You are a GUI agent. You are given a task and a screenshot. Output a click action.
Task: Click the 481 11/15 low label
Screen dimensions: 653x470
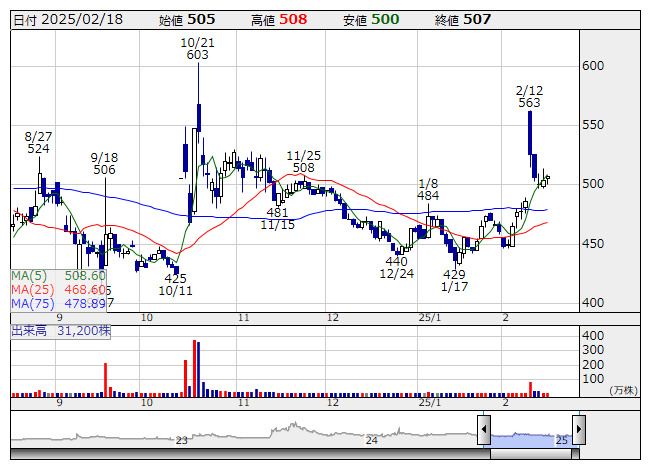tap(277, 219)
